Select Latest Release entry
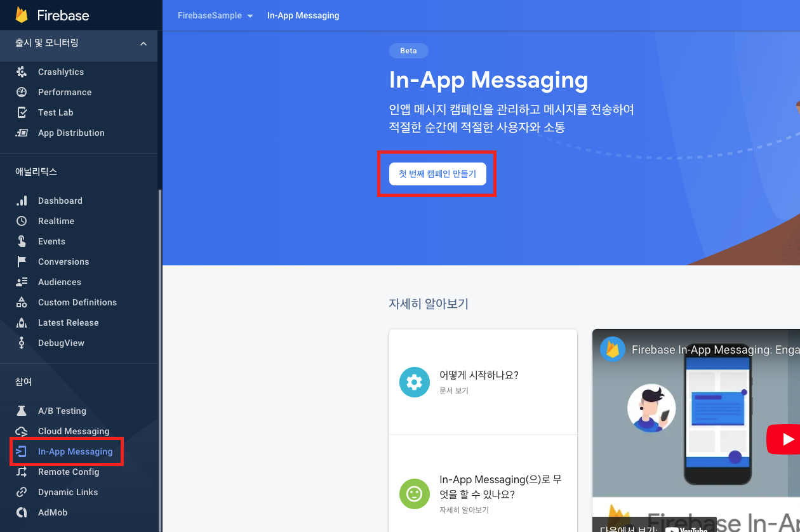Image resolution: width=800 pixels, height=532 pixels. (69, 323)
